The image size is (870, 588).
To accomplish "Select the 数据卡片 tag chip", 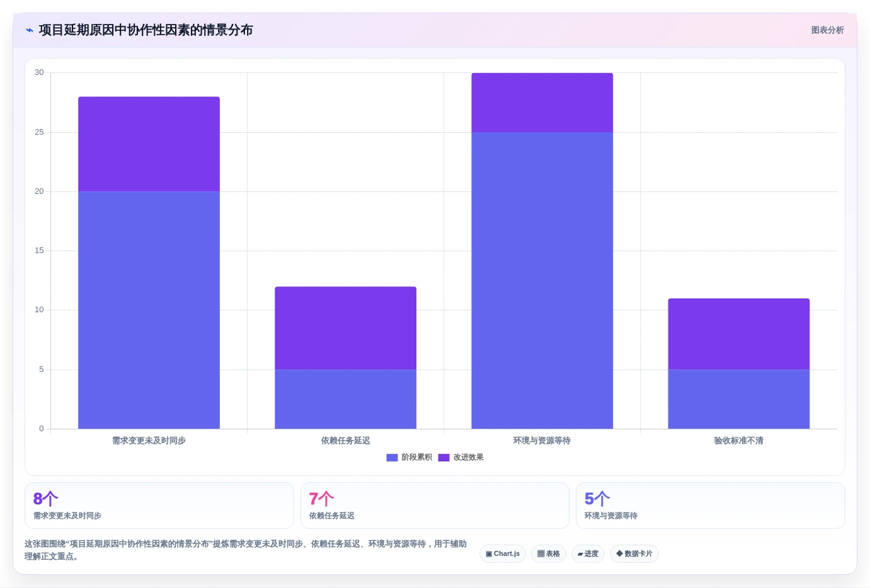I will click(x=634, y=554).
